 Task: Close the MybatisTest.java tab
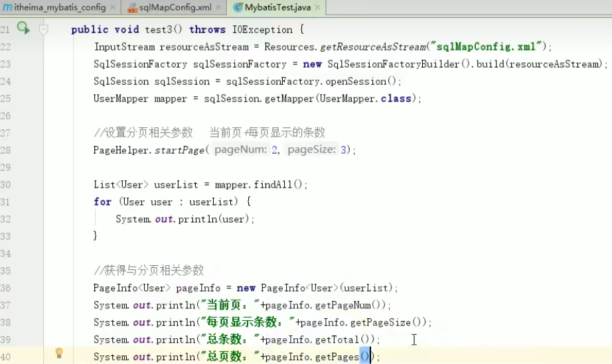tap(318, 7)
